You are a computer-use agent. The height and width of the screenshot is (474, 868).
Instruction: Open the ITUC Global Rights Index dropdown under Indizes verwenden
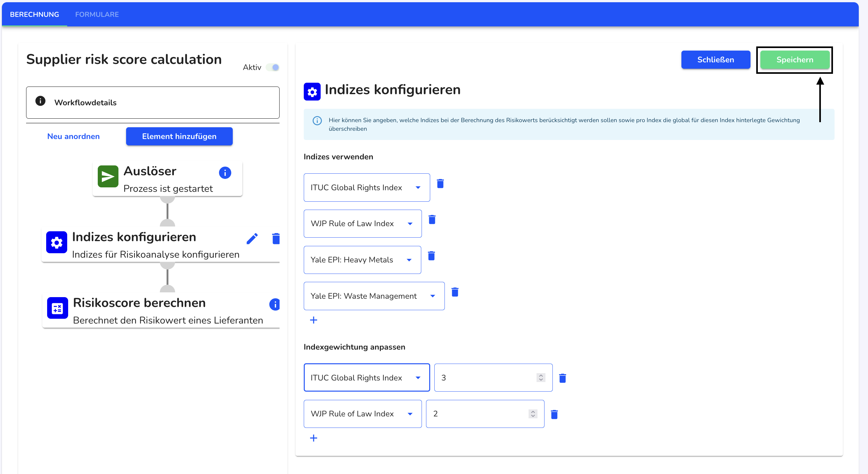(x=366, y=187)
